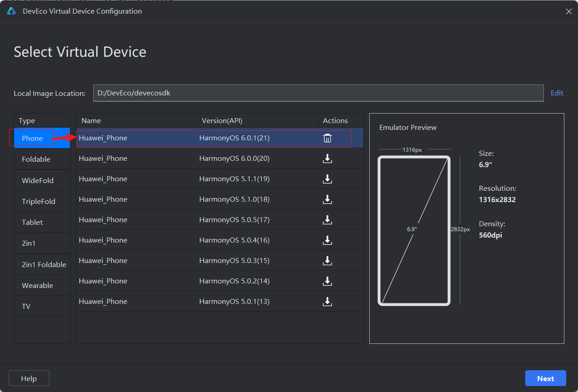Viewport: 578px width, 392px height.
Task: Select the Foldable device type
Action: click(42, 159)
